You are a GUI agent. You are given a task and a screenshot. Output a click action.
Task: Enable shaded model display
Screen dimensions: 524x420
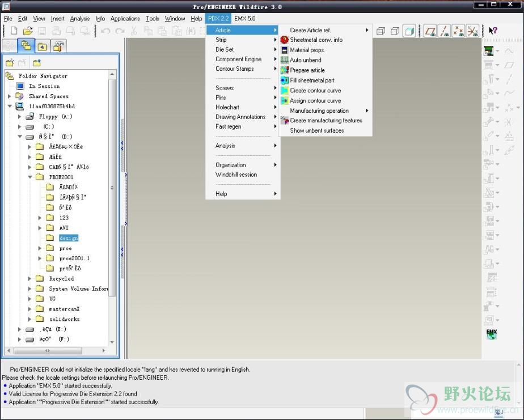pyautogui.click(x=409, y=31)
